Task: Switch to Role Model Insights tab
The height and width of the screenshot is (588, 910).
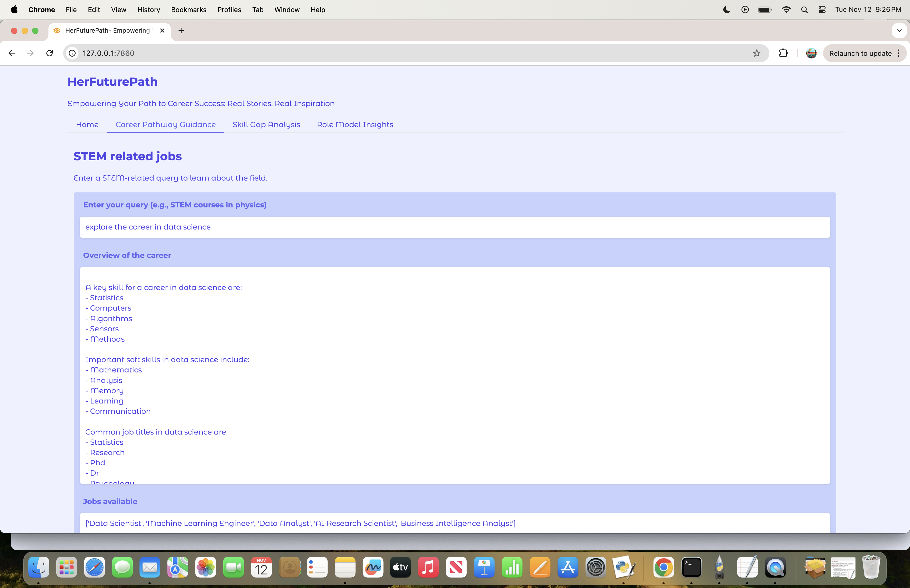Action: pyautogui.click(x=355, y=124)
